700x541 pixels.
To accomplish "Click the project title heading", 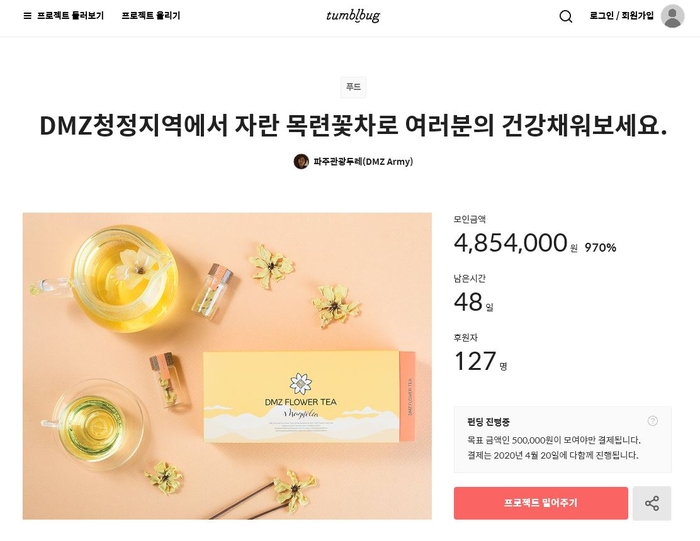I will point(353,125).
